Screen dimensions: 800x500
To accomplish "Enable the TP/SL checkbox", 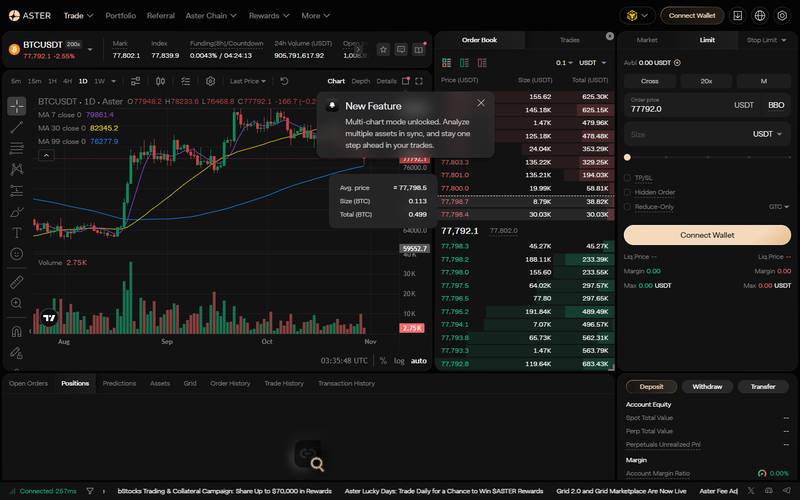I will point(628,178).
